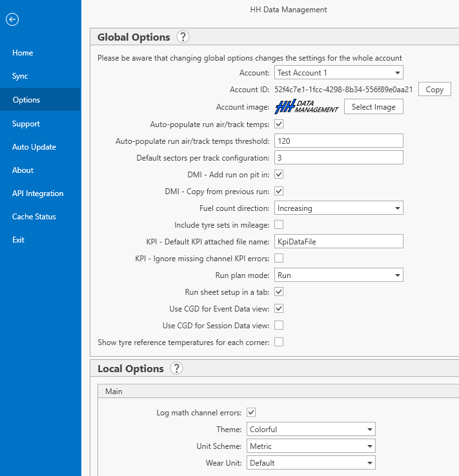
Task: Click the HH Data Management account image
Action: click(307, 107)
